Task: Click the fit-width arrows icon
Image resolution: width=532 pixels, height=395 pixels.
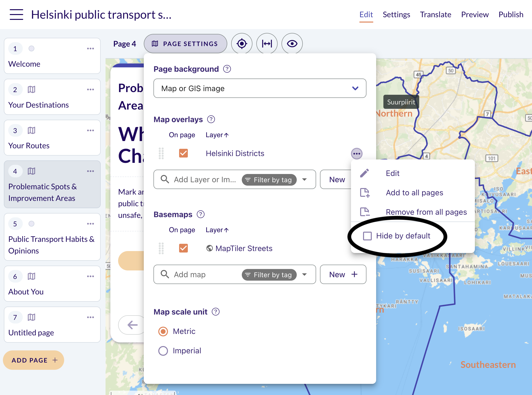Action: [267, 44]
